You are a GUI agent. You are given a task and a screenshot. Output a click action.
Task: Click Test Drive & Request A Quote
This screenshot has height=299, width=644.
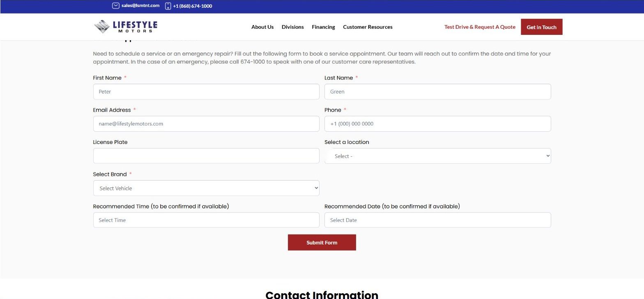coord(480,27)
